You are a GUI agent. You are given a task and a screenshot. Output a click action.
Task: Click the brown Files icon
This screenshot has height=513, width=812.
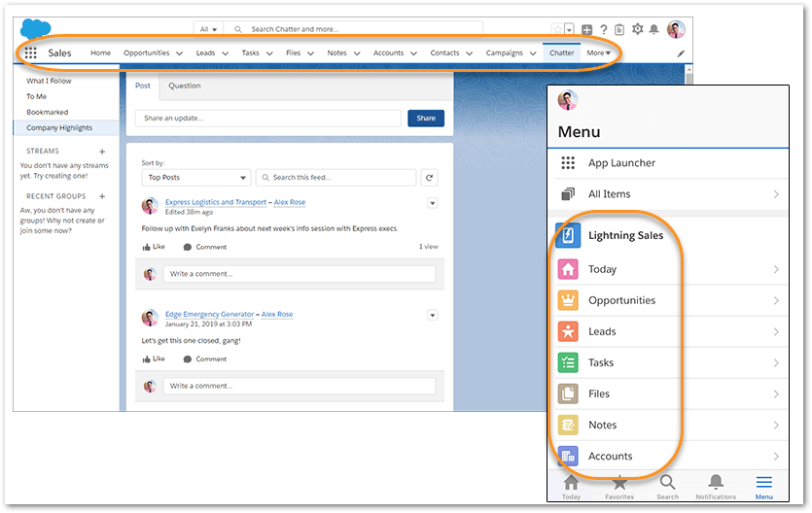tap(568, 393)
